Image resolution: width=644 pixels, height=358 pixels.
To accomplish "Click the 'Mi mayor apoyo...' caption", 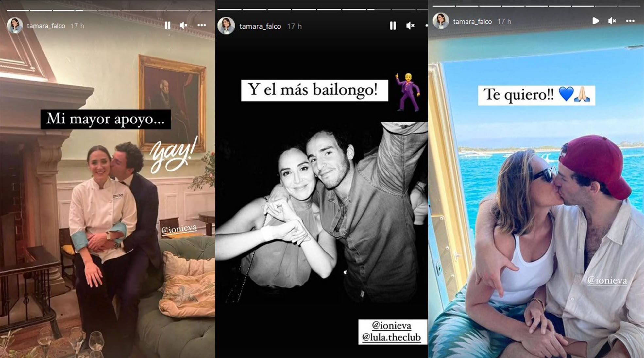I will coord(106,119).
